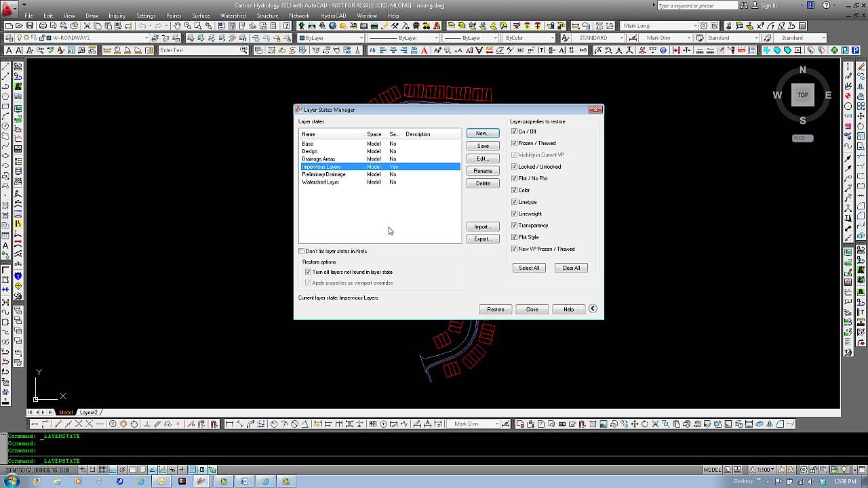Click the Type a keyword or phrase search box

coord(696,5)
